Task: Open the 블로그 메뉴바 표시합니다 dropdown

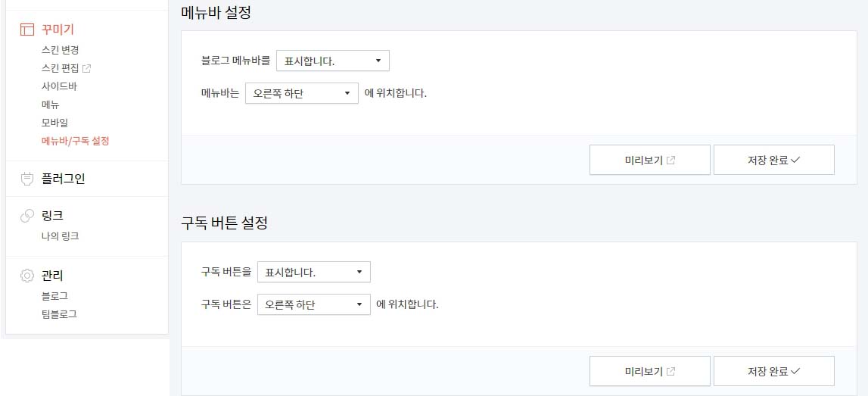Action: coord(333,61)
